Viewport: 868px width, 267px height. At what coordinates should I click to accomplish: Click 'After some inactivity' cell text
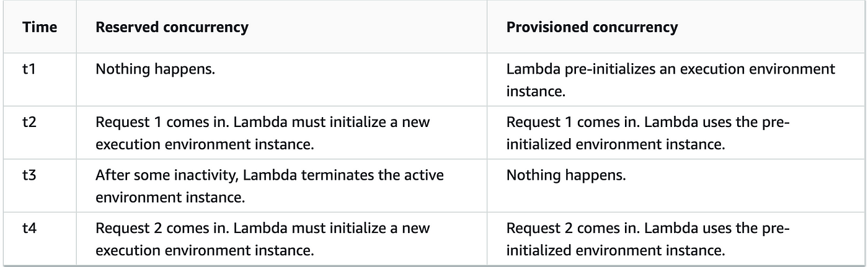click(270, 186)
